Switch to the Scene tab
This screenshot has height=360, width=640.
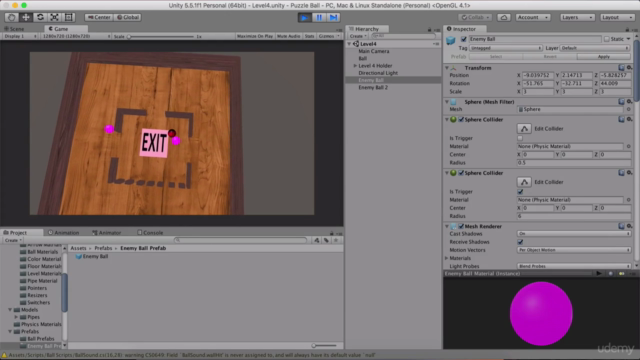point(15,29)
